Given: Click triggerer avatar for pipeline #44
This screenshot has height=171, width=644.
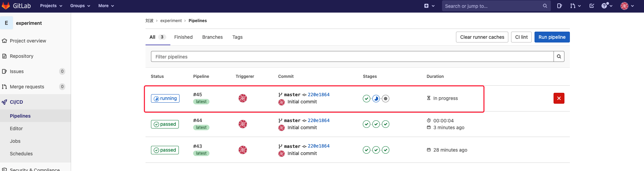Looking at the screenshot, I should point(242,124).
